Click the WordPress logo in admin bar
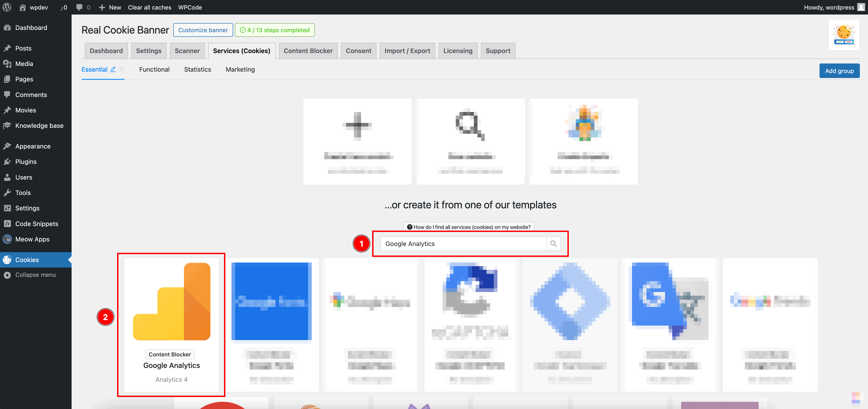Viewport: 868px width, 409px height. [7, 7]
